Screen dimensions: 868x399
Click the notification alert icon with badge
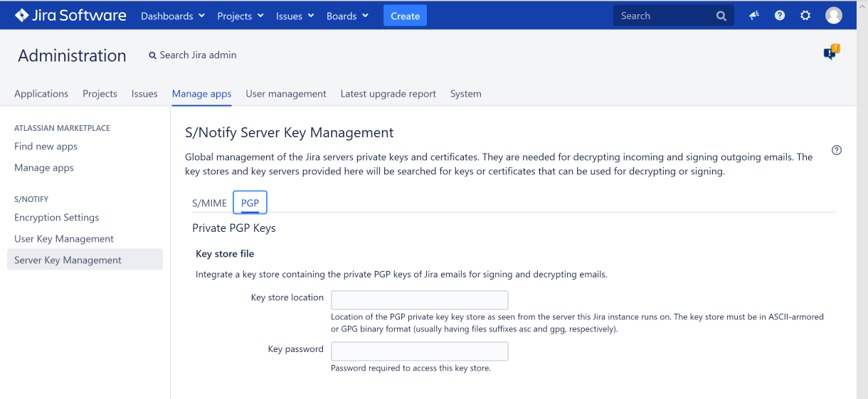tap(830, 53)
